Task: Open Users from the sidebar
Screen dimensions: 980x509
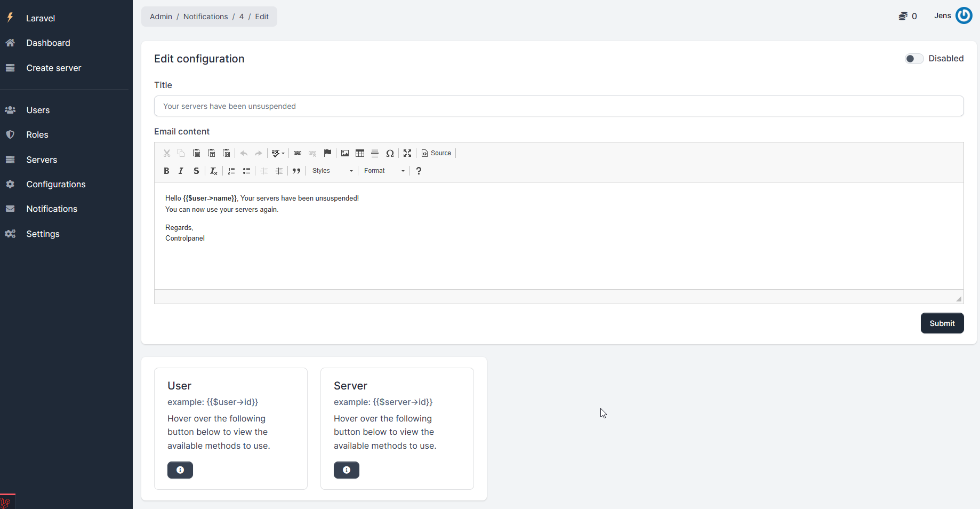Action: (38, 110)
